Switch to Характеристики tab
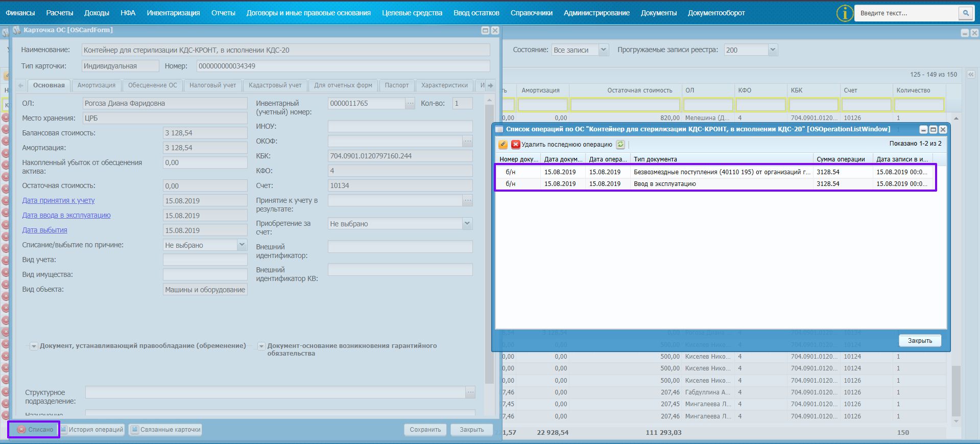Viewport: 980px width, 444px height. (444, 85)
